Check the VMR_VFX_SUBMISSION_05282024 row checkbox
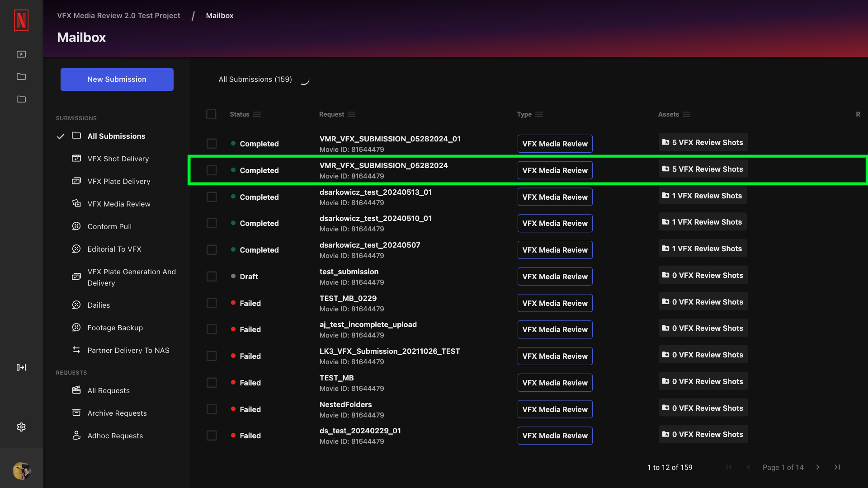 212,170
